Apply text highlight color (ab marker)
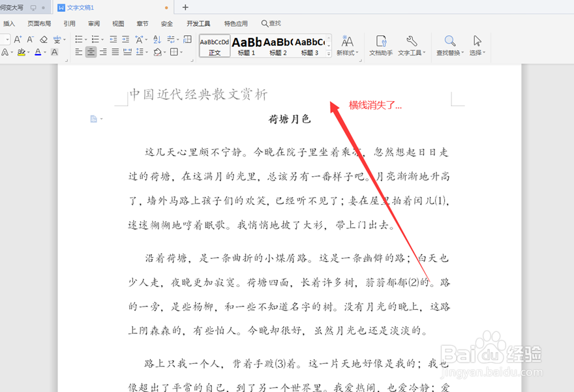The image size is (574, 392). click(x=22, y=52)
